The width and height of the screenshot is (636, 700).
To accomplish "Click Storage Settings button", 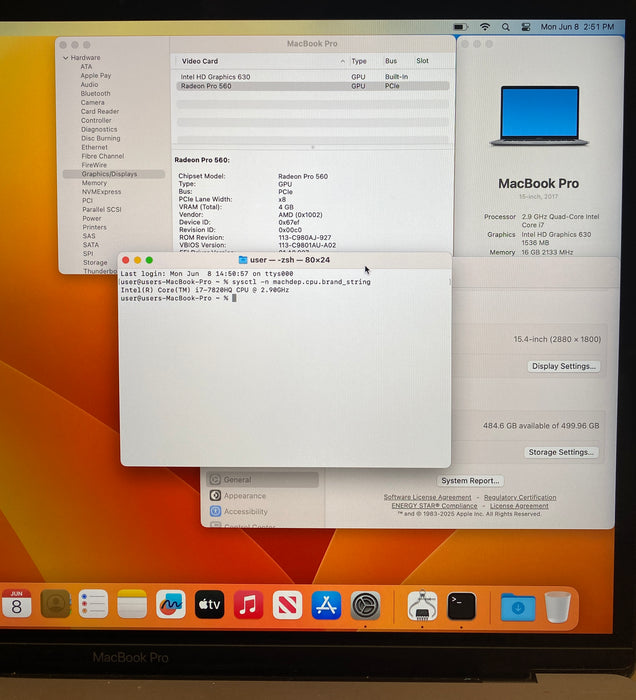I will (561, 452).
